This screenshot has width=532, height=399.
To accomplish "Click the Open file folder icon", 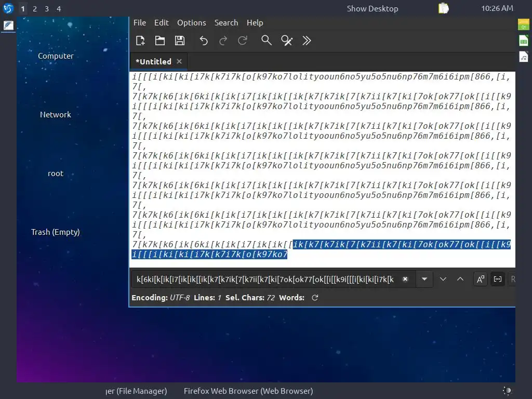I will [160, 41].
